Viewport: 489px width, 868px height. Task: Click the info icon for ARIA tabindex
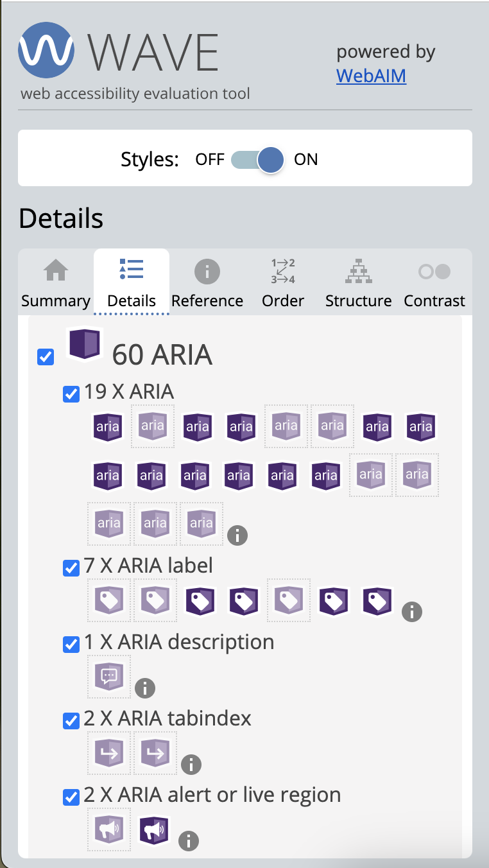point(191,764)
